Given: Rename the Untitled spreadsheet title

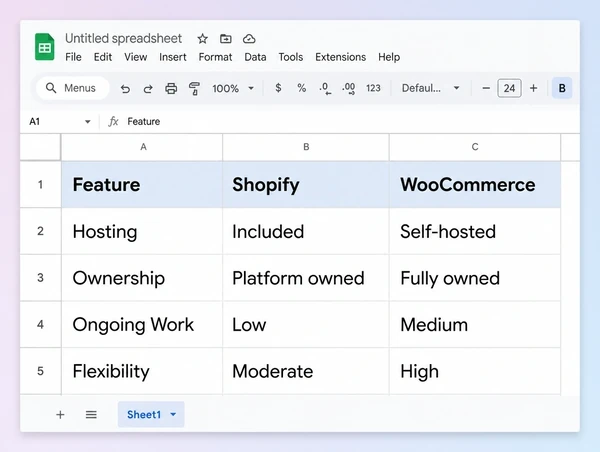Looking at the screenshot, I should (x=123, y=39).
